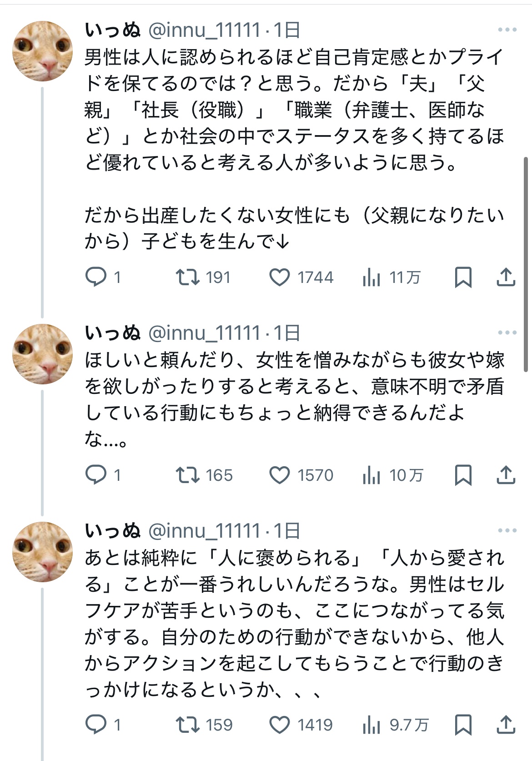Screen dimensions: 532x761
Task: Retweet the tweet with 165 reposts
Action: pos(188,475)
